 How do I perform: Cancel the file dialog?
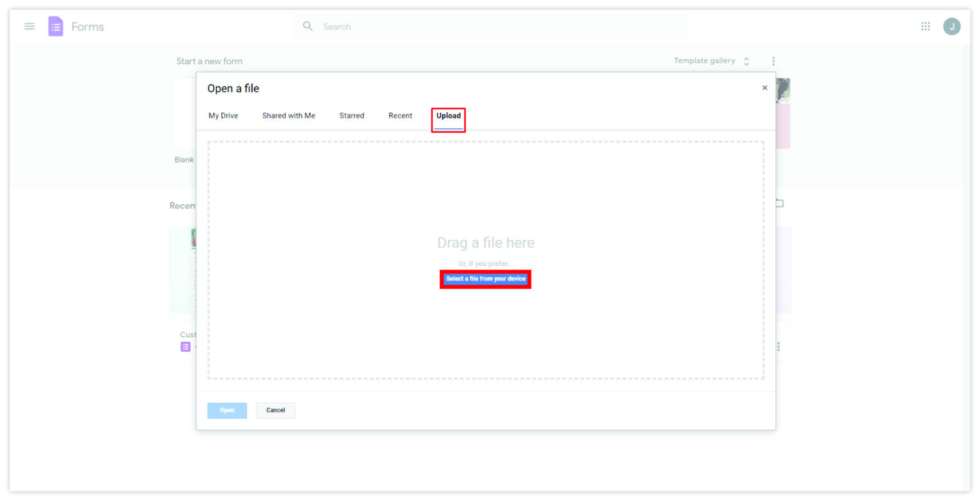click(276, 410)
